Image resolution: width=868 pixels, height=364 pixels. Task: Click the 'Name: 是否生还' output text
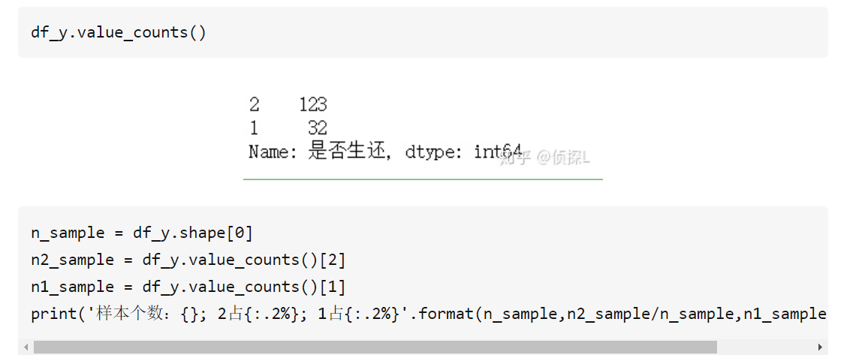315,152
